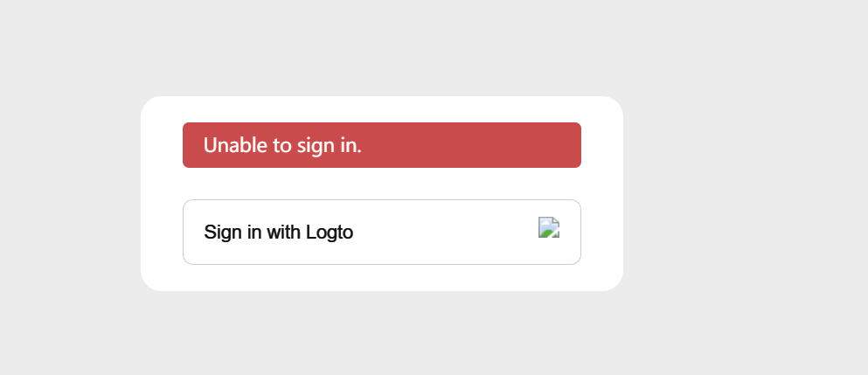Click the Sign in with Logto button
The image size is (868, 375).
point(381,232)
